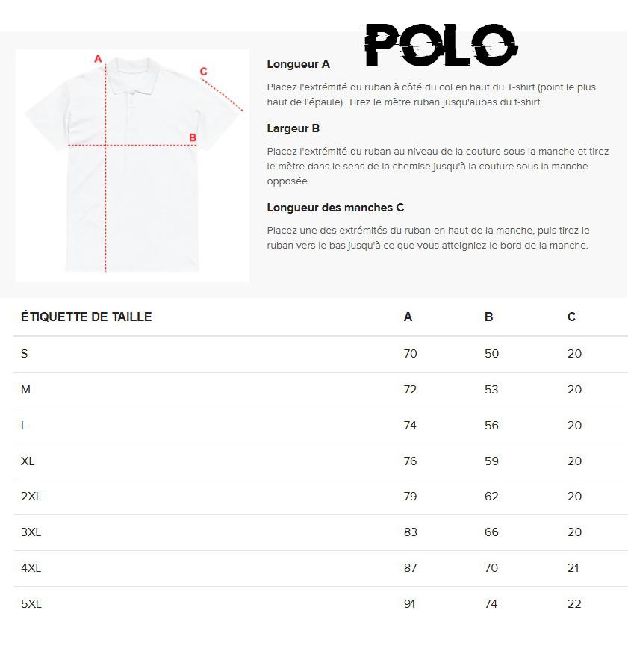Click the red A marker on shirt diagram
The width and height of the screenshot is (628, 672).
98,59
